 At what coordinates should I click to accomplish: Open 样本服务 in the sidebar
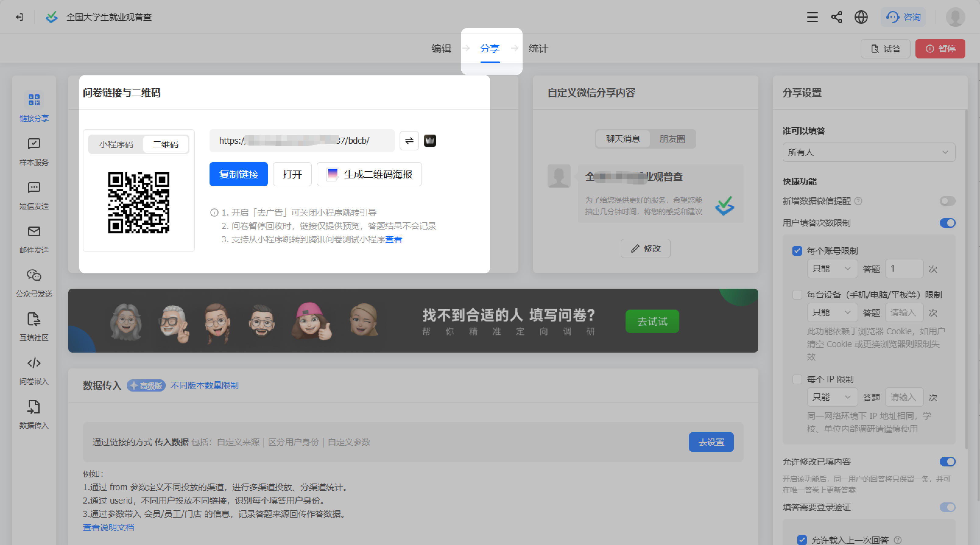[x=34, y=151]
